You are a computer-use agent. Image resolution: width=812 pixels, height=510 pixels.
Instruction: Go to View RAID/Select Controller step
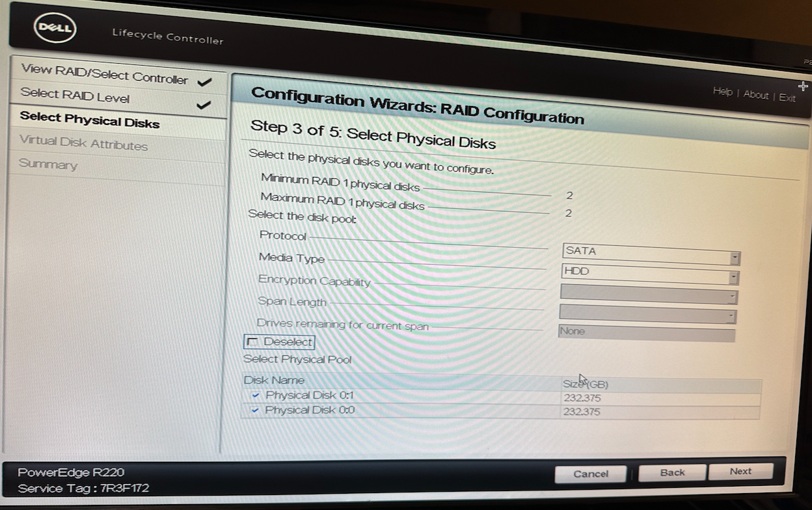pyautogui.click(x=104, y=74)
